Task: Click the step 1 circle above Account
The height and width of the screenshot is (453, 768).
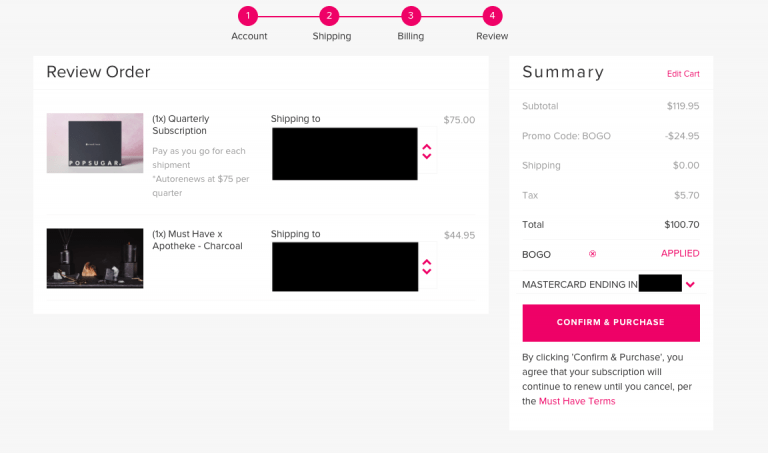Action: point(248,16)
